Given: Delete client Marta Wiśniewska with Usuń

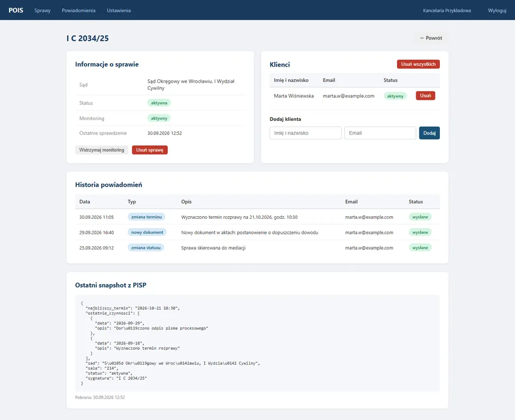Looking at the screenshot, I should tap(425, 95).
